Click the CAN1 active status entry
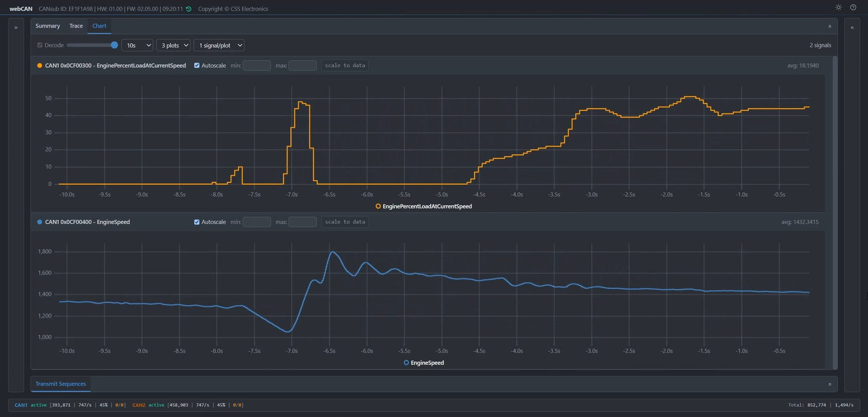868x417 pixels. tap(70, 405)
